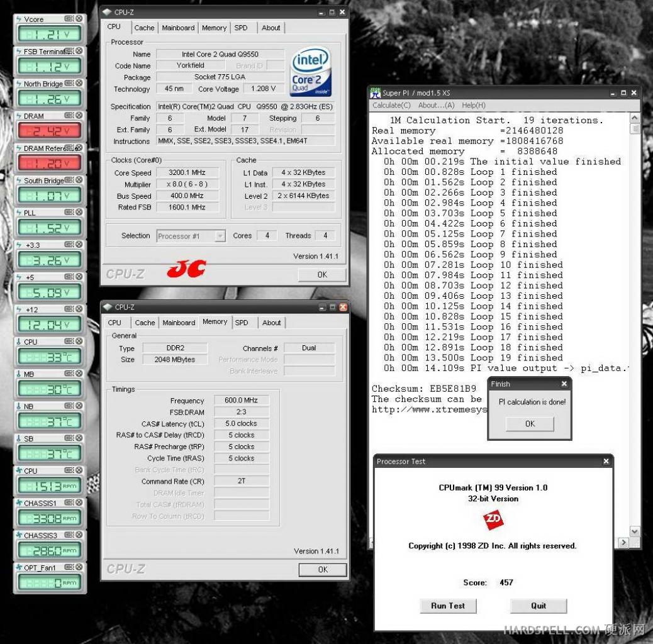The height and width of the screenshot is (644, 653).
Task: Click OK in bottom CPU-Z Memory window
Action: click(x=323, y=570)
